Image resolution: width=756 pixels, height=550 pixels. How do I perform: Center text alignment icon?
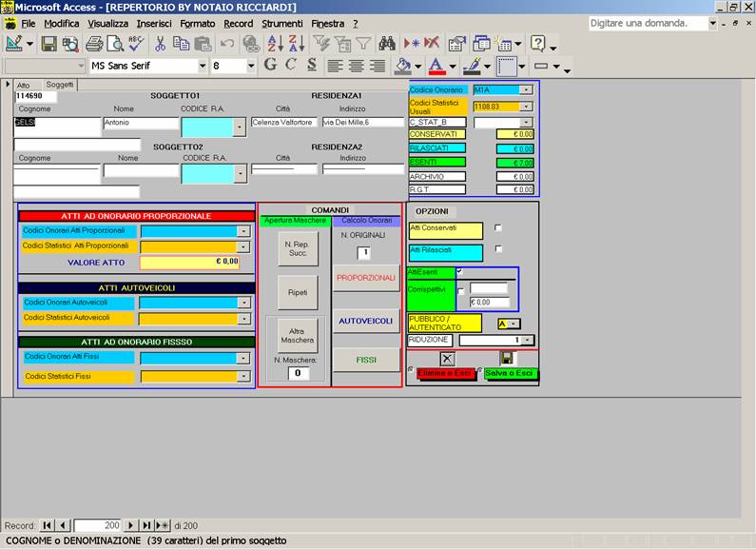357,65
